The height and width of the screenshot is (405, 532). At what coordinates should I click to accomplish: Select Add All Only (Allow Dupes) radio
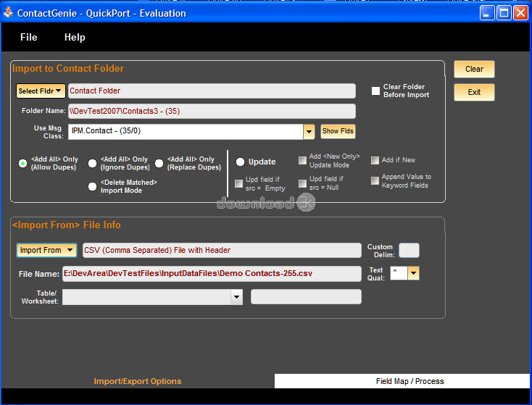[x=22, y=164]
